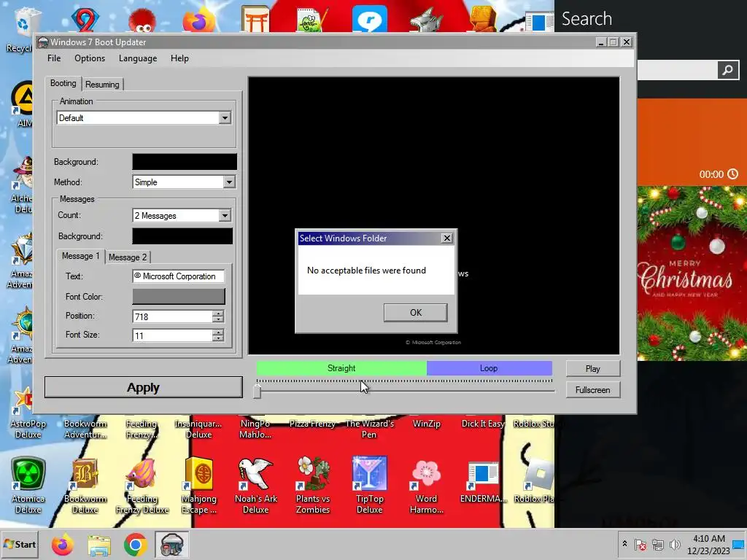
Task: Click the Play button
Action: coord(592,368)
